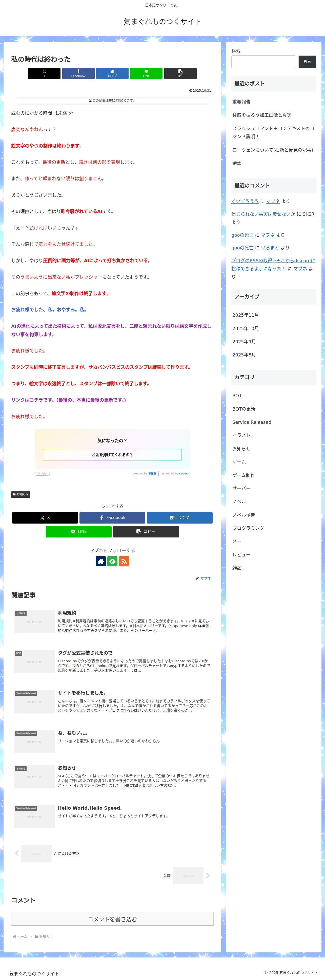
Task: Click the top Facebook share button
Action: [78, 73]
